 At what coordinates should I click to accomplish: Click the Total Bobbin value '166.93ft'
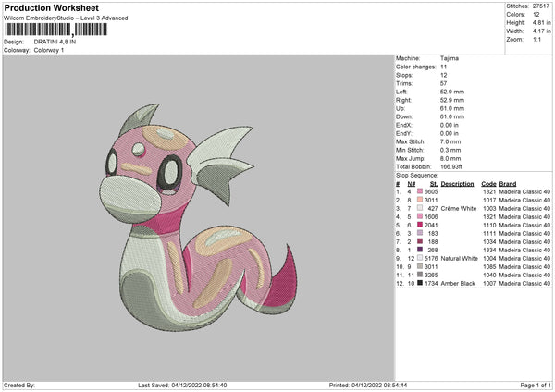point(451,166)
